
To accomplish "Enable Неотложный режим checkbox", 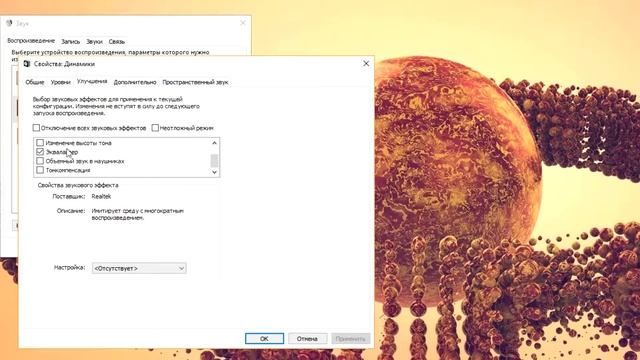I will (x=155, y=128).
